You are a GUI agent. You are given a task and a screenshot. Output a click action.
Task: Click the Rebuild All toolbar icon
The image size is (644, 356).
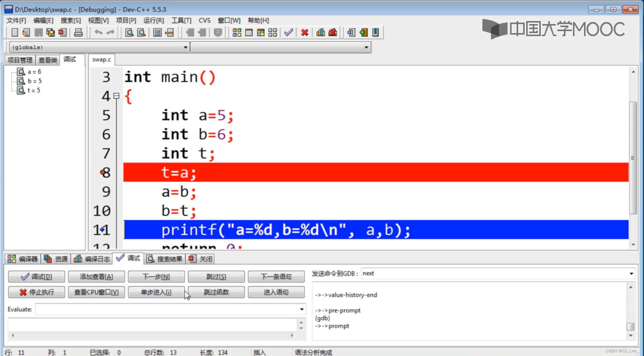273,33
